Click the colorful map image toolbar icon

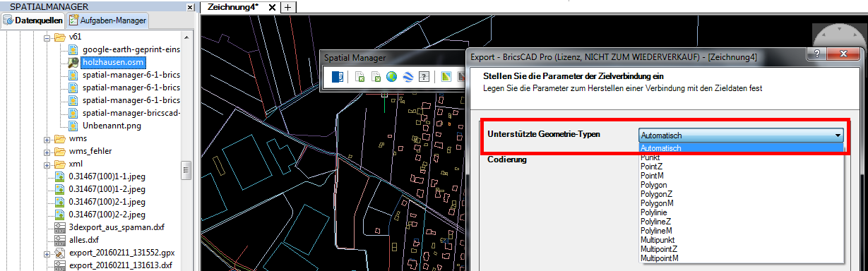[x=446, y=77]
